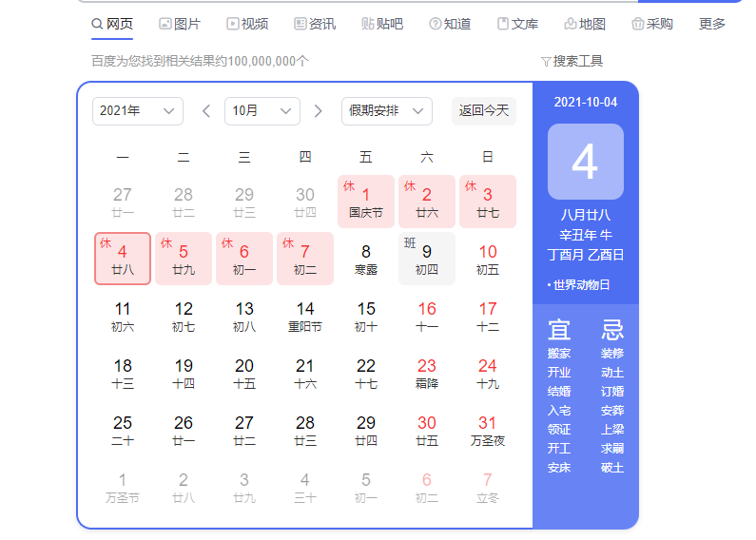Go to the 贴吧 tab
The width and height of the screenshot is (756, 540).
[382, 24]
